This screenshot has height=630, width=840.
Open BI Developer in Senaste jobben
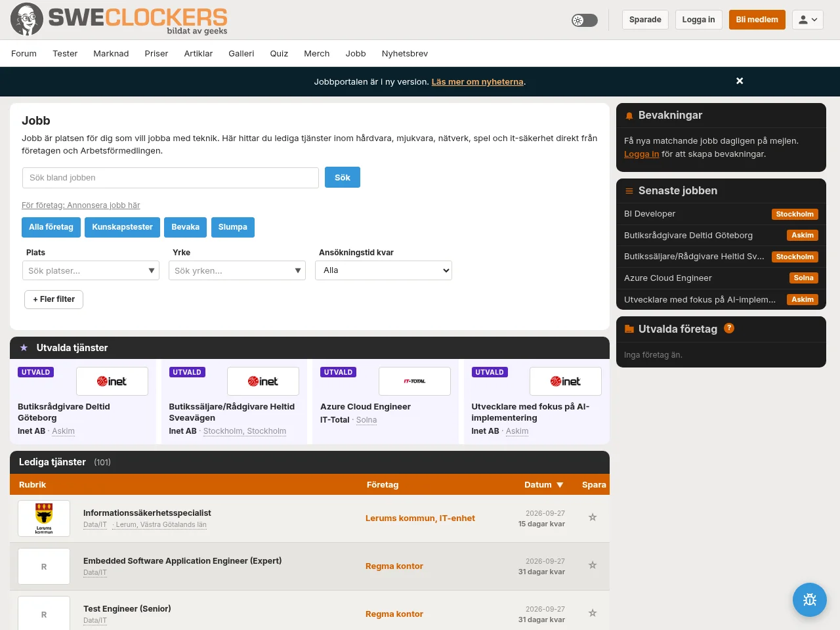click(650, 214)
